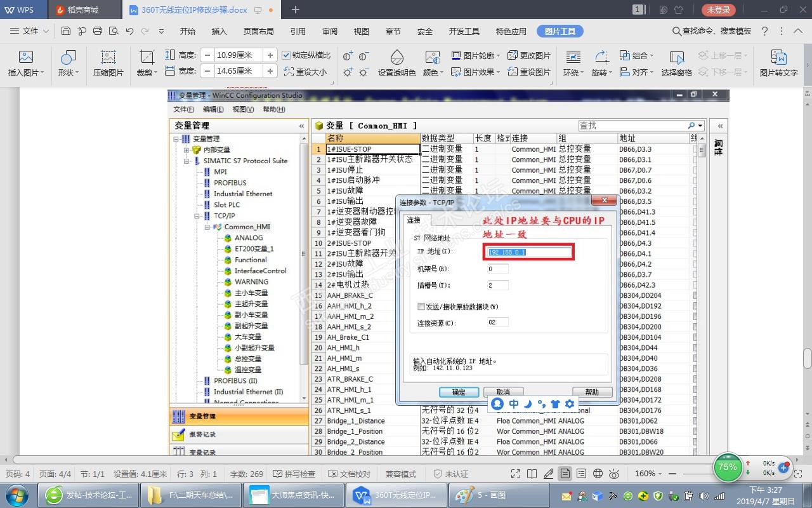Viewport: 812px width, 508px height.
Task: Click Reset Size (重设大小)
Action: click(305, 72)
